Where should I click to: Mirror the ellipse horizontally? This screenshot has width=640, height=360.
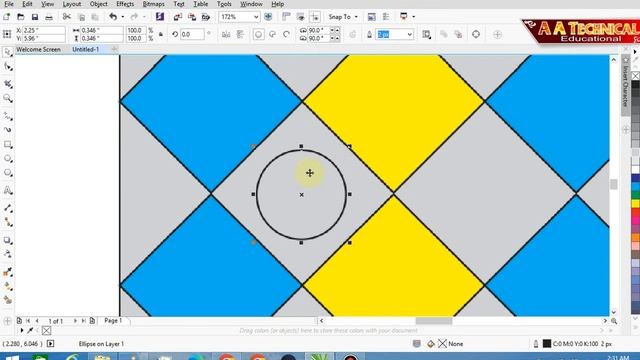coord(226,34)
